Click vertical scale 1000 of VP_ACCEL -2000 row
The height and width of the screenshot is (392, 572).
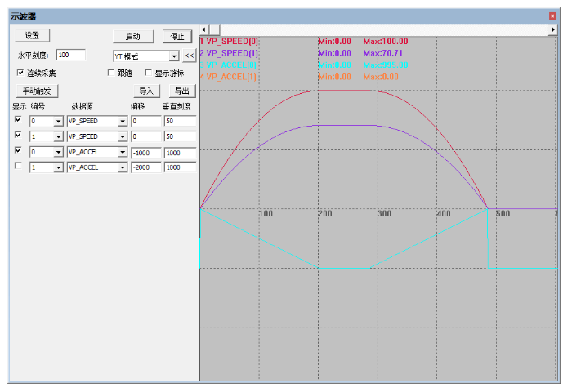point(181,167)
